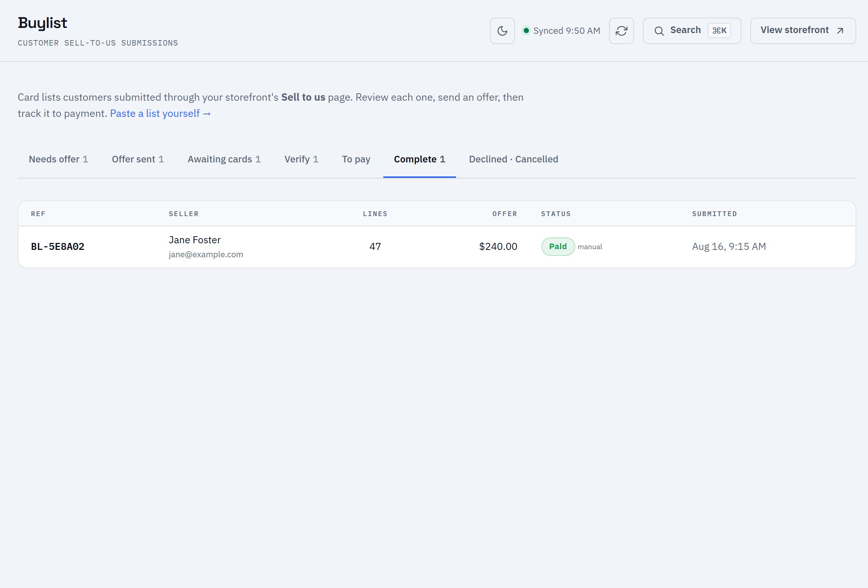Image resolution: width=868 pixels, height=588 pixels.
Task: Click the submitted date Aug 16, 9:15 AM
Action: pyautogui.click(x=729, y=247)
